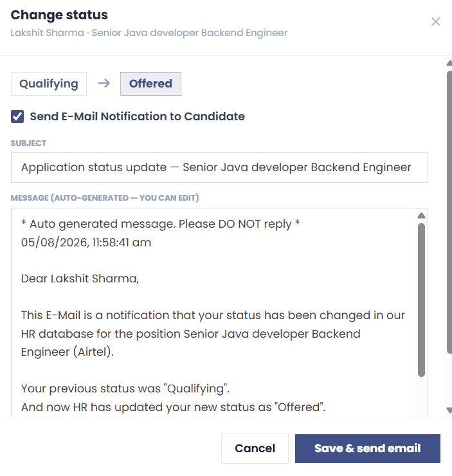Select the Offered status chip

(x=150, y=84)
